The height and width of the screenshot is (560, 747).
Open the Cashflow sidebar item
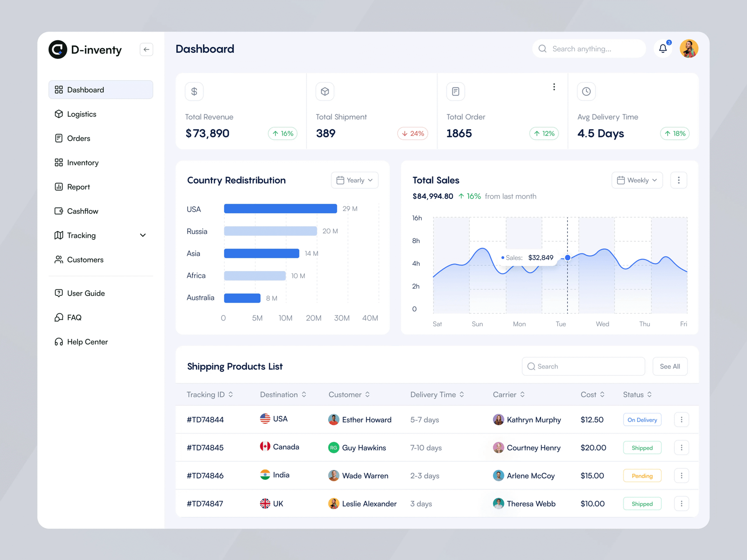[83, 211]
